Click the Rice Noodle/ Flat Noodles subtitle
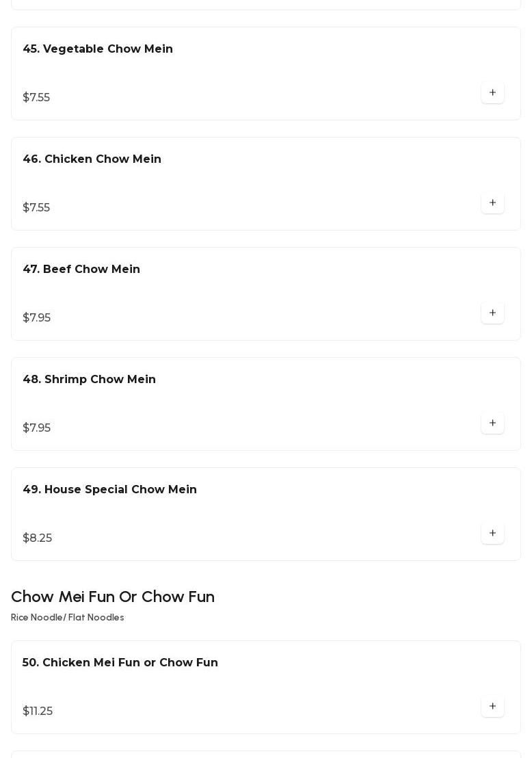Viewport: 532px width, 758px height. 68,618
